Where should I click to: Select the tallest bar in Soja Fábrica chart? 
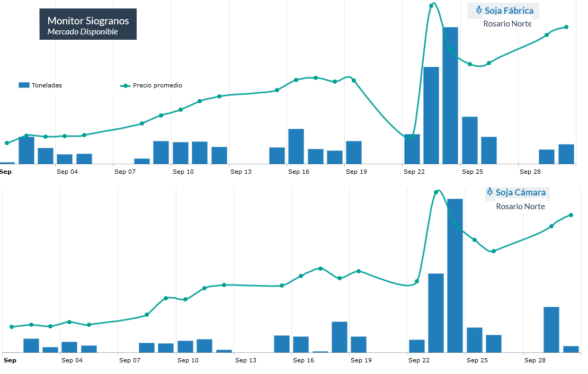point(450,95)
